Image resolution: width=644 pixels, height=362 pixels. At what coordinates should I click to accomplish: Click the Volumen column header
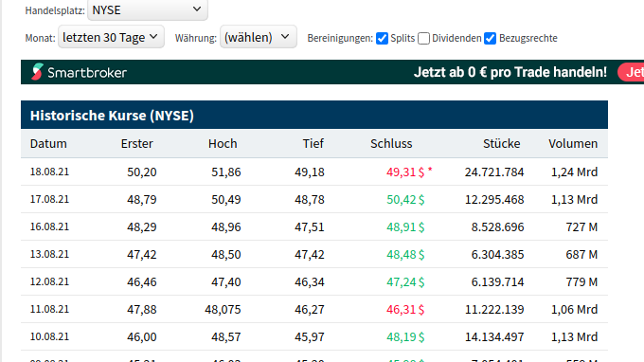tap(573, 143)
